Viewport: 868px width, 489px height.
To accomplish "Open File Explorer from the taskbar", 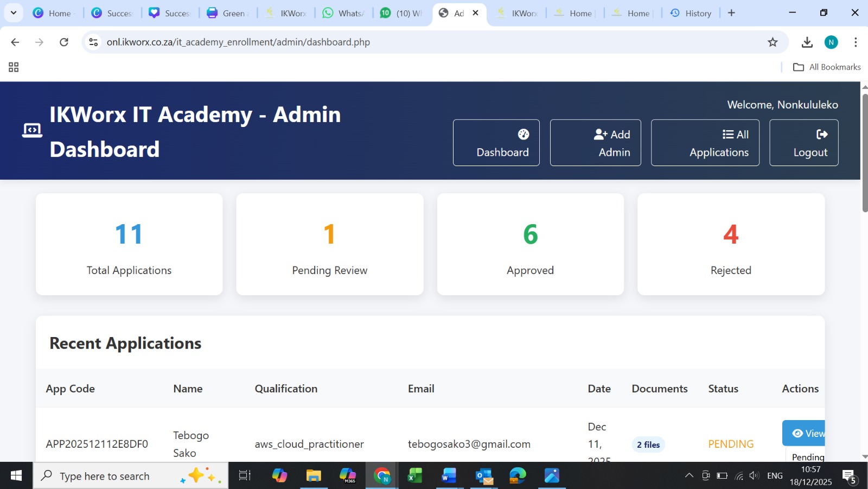I will 314,476.
